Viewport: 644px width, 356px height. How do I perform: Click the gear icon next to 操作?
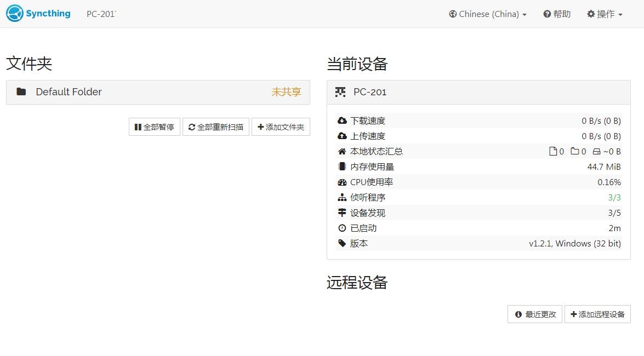[591, 14]
